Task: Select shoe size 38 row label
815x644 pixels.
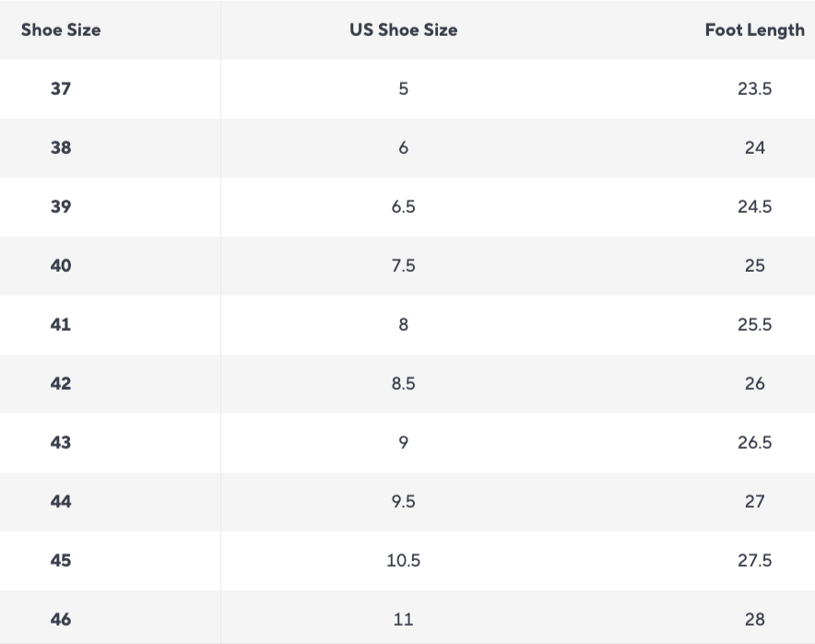Action: pos(61,148)
